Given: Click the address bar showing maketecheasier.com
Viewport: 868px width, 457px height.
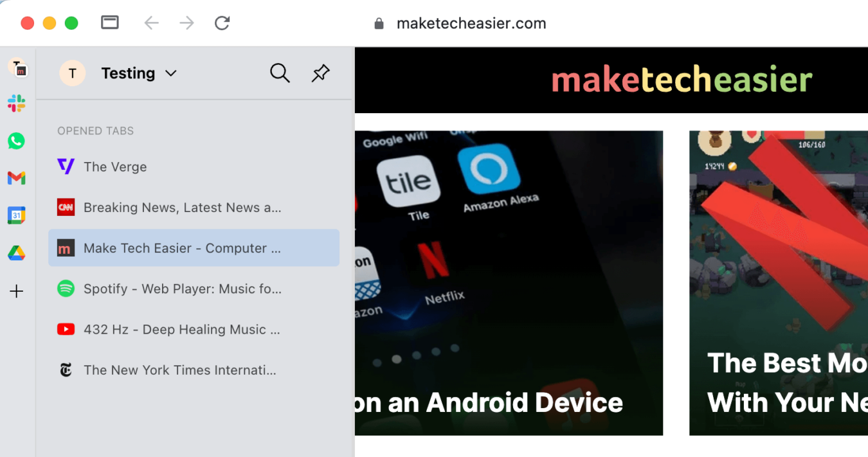Looking at the screenshot, I should (471, 22).
